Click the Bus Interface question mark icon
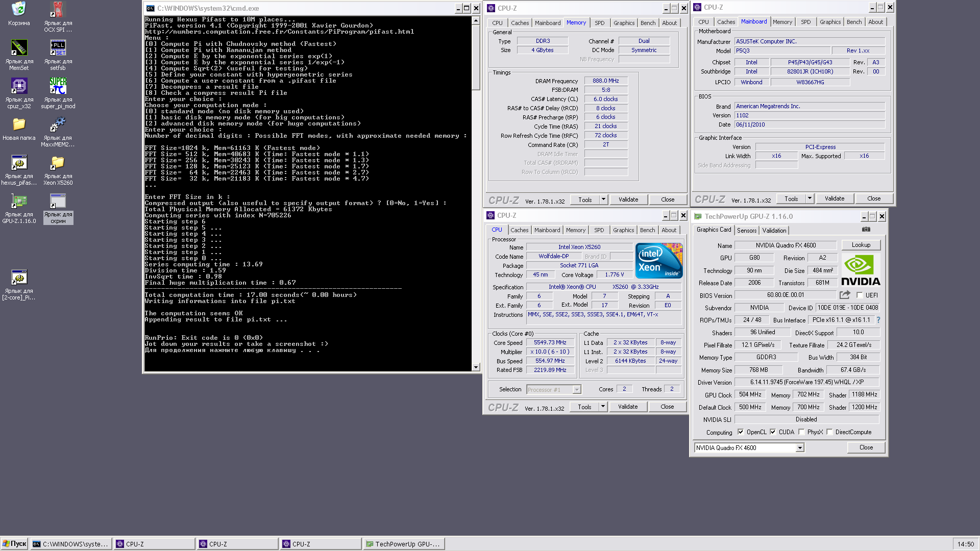The height and width of the screenshot is (551, 980). pyautogui.click(x=878, y=320)
